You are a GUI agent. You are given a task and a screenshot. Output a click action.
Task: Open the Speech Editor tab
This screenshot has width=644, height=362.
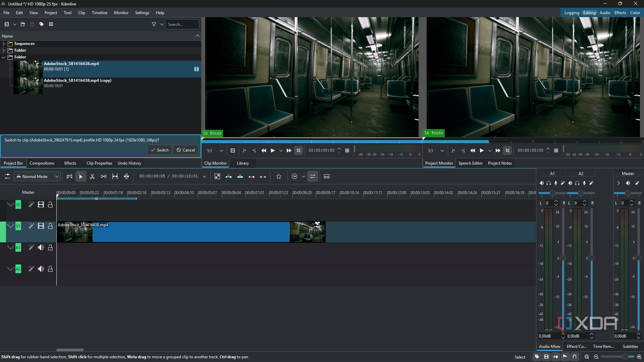pyautogui.click(x=470, y=163)
